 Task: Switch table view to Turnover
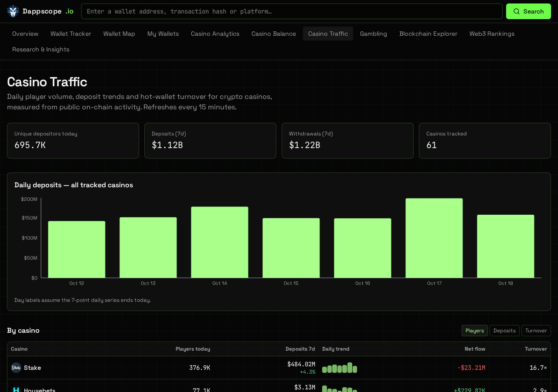pyautogui.click(x=536, y=331)
